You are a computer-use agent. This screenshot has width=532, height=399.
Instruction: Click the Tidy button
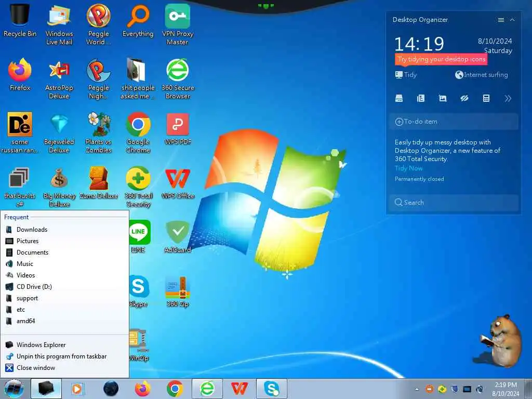(x=406, y=75)
